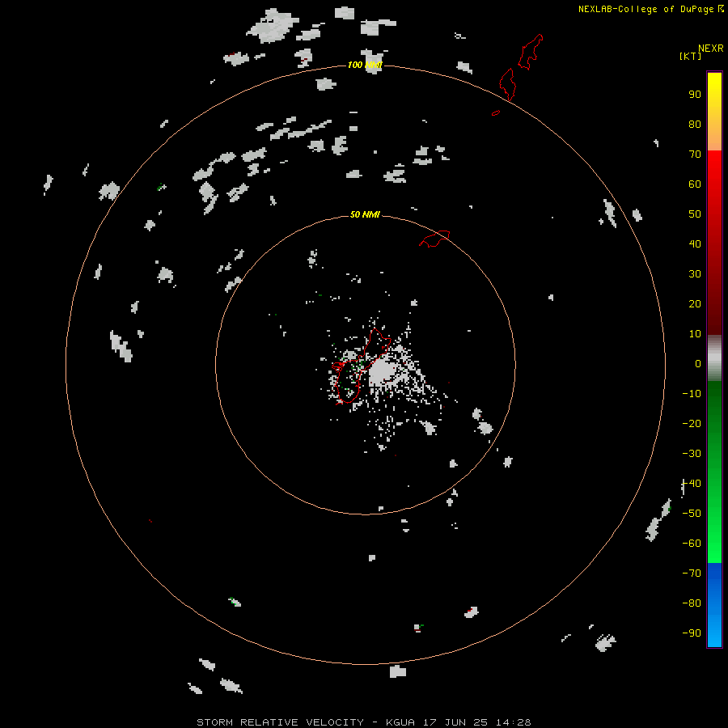The height and width of the screenshot is (728, 728).
Task: Click the -10 value on the velocity scale
Action: [x=692, y=394]
